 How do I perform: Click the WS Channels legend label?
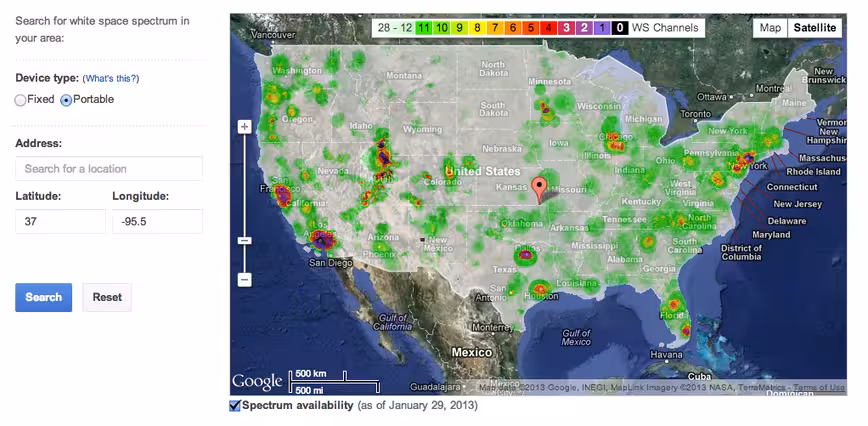665,28
